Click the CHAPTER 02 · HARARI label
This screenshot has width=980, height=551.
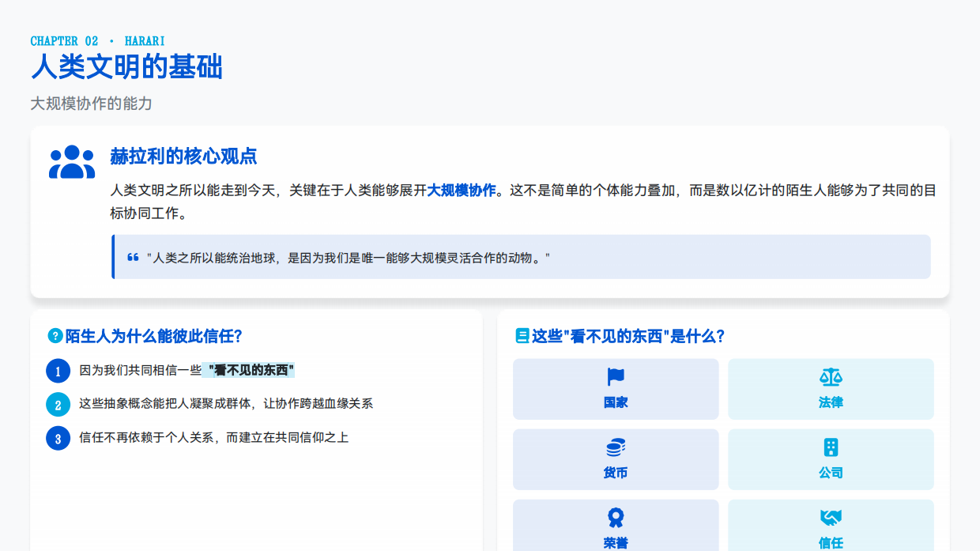[x=96, y=40]
